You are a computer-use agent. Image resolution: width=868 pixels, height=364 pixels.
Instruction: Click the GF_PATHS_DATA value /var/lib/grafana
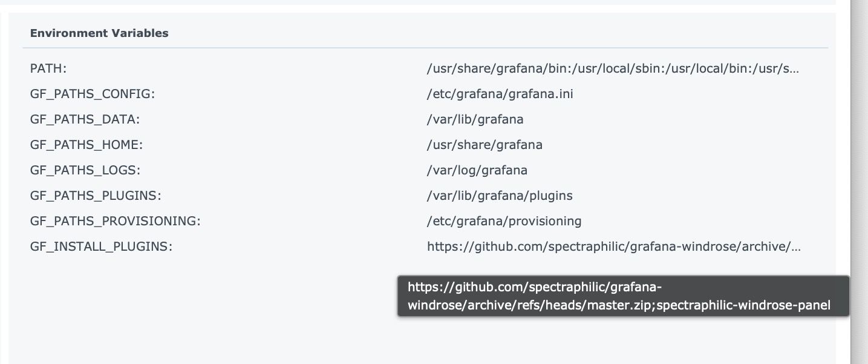tap(475, 120)
